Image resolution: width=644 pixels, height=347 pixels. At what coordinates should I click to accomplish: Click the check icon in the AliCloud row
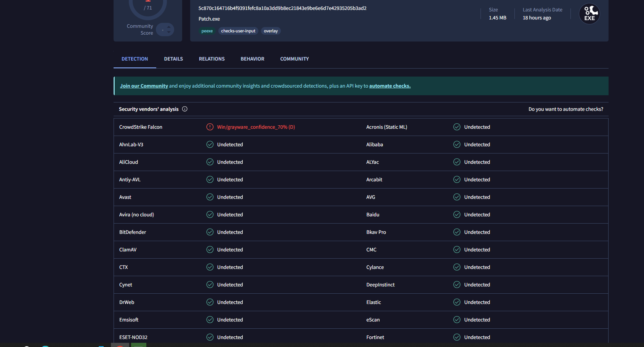(210, 162)
